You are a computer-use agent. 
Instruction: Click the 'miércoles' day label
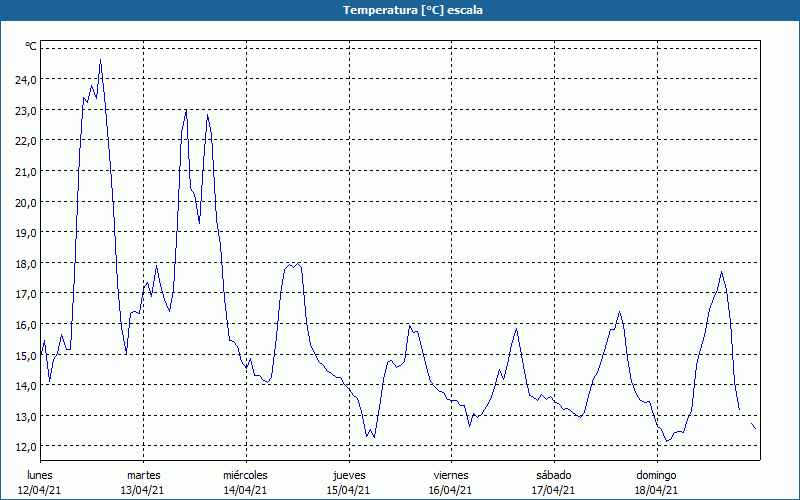point(245,475)
